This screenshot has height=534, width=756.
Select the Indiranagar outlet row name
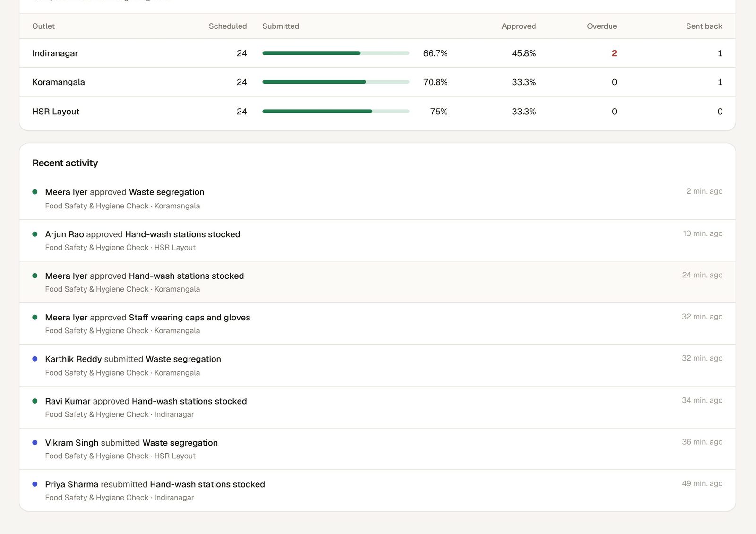55,53
